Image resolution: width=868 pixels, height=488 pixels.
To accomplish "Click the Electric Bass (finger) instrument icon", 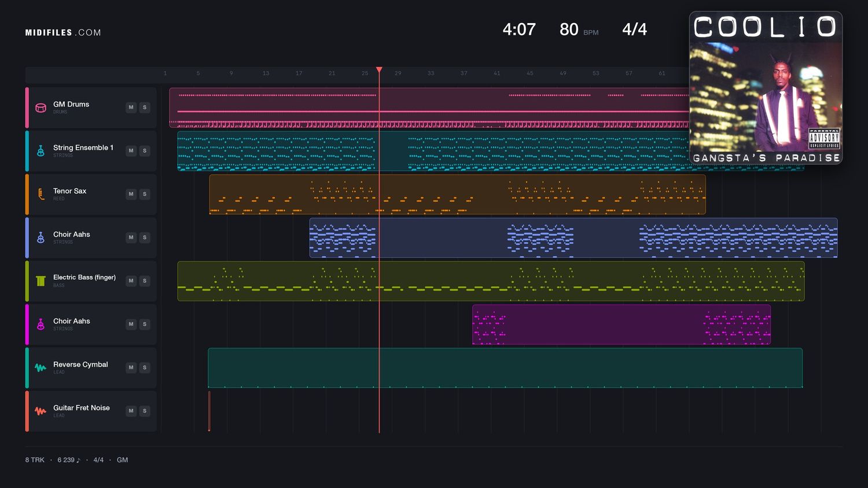I will (x=41, y=281).
